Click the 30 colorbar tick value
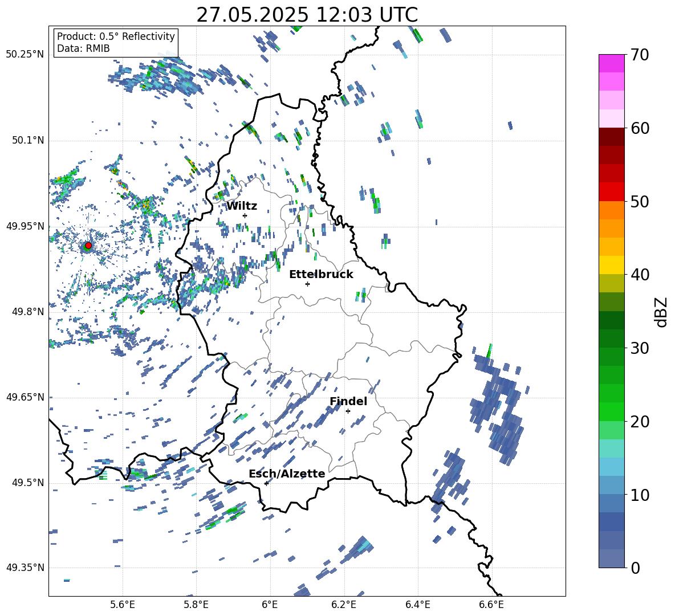 pos(640,348)
